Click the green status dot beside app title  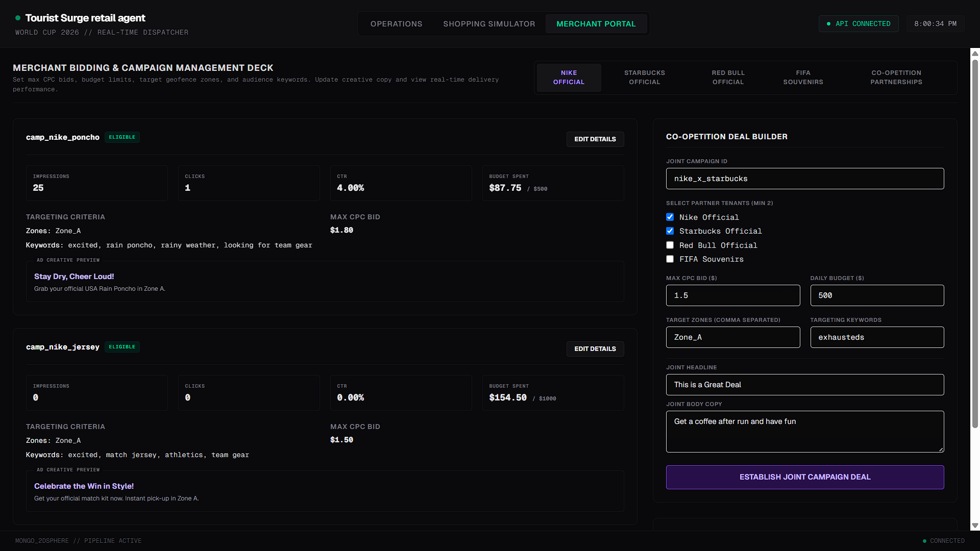(18, 18)
